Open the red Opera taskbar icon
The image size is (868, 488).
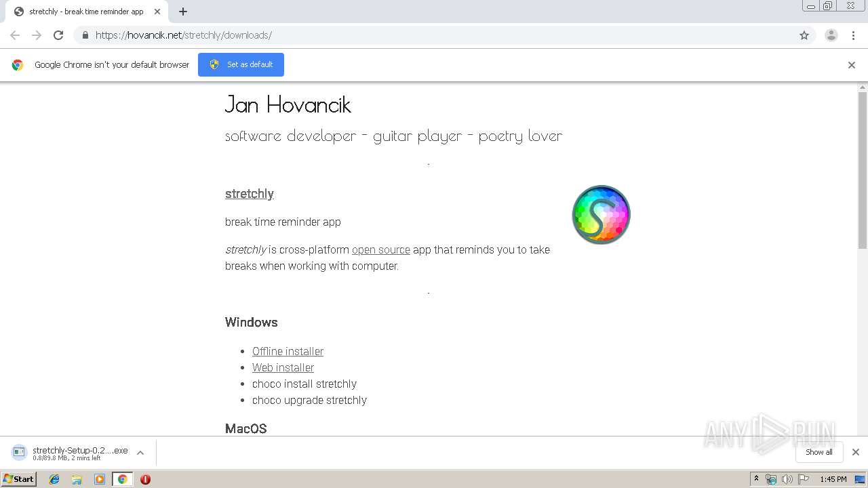coord(145,479)
